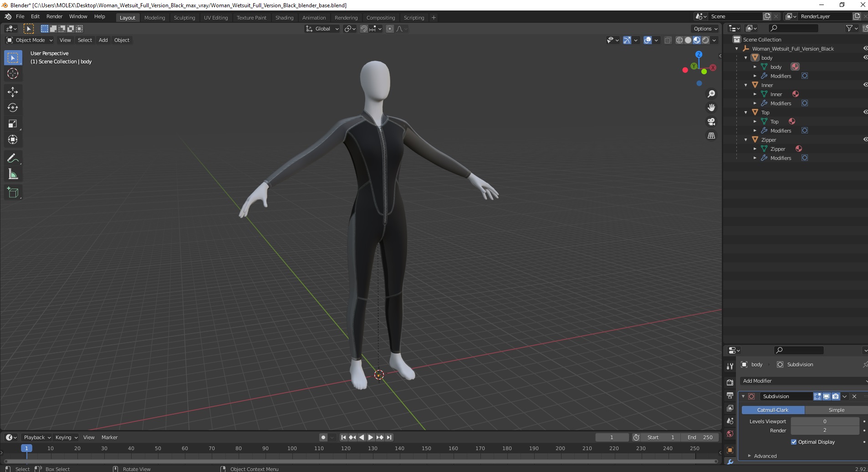Select the 3D Cursor tool
This screenshot has height=472, width=868.
[13, 73]
